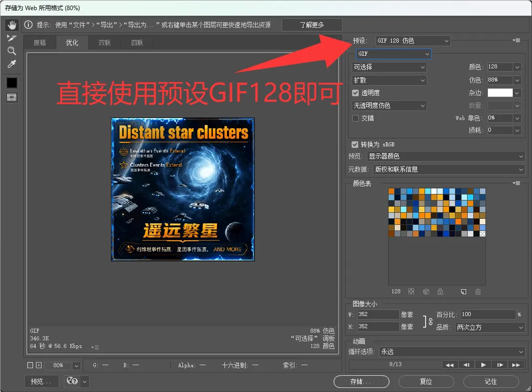Go to next animation frame

[x=500, y=365]
